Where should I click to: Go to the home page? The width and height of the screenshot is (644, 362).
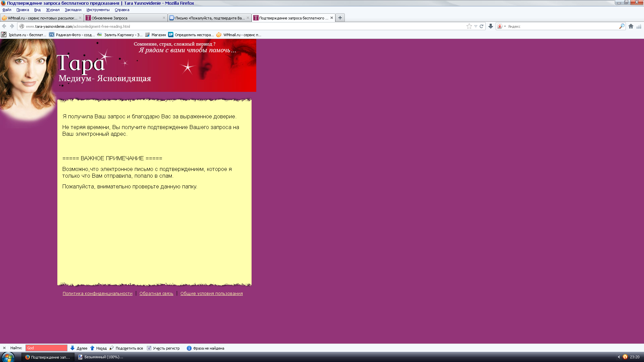(631, 26)
